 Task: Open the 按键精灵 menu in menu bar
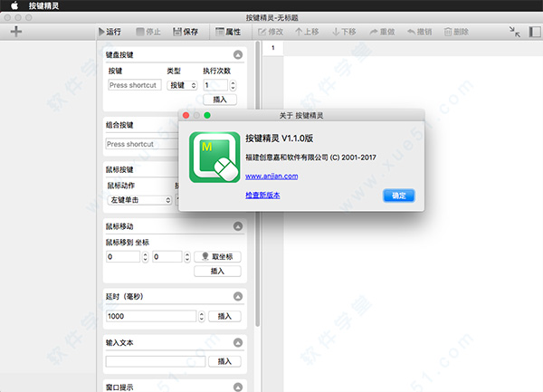tap(43, 5)
